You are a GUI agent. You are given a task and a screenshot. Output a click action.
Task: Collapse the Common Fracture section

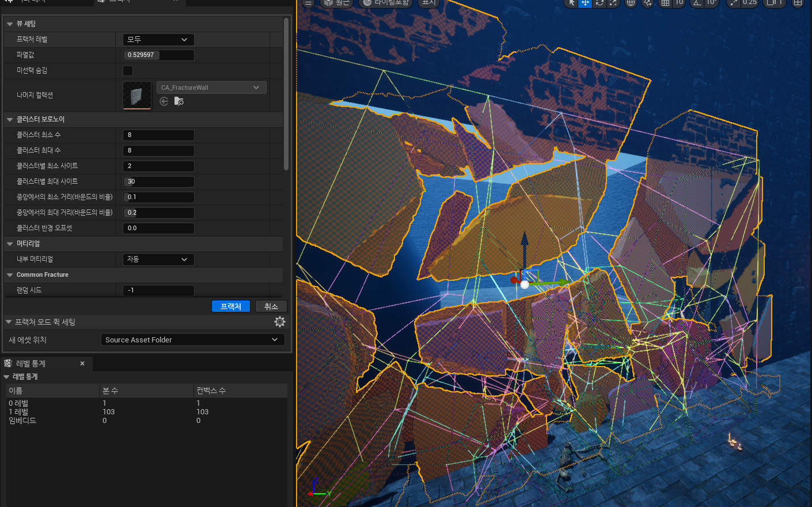(10, 275)
